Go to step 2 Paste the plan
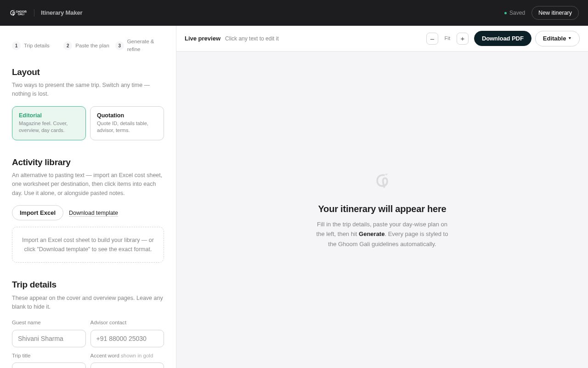This screenshot has width=588, height=368. pyautogui.click(x=86, y=46)
